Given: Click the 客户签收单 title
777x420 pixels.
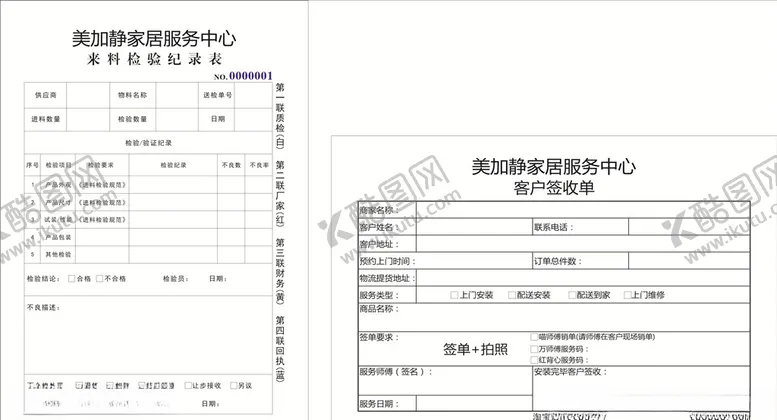Looking at the screenshot, I should click(x=554, y=188).
